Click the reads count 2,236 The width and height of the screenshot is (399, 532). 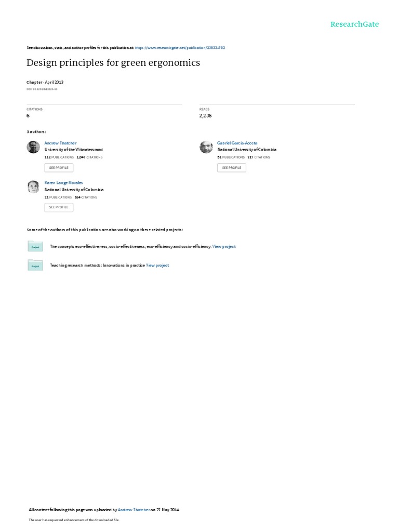coord(205,116)
